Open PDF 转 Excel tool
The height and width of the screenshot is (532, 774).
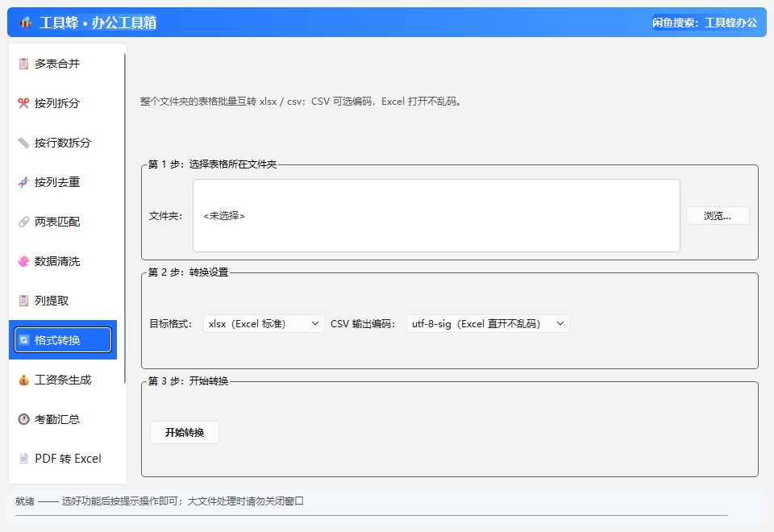coord(63,459)
